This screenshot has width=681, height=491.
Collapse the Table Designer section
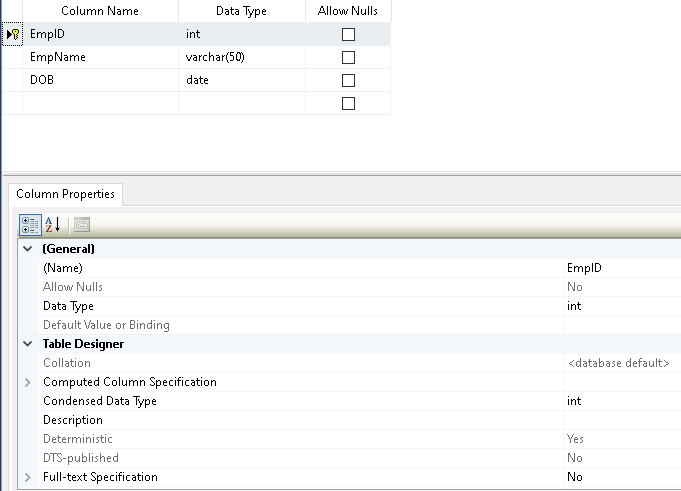tap(28, 344)
